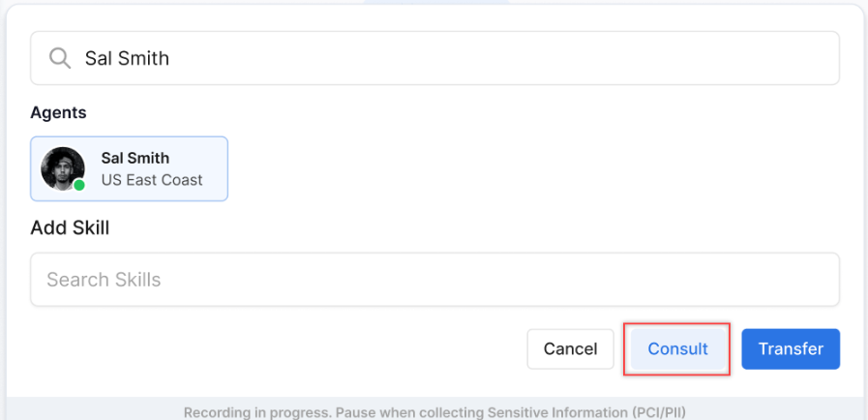Viewport: 868px width, 420px height.
Task: Hit the blue Transfer button
Action: coord(791,349)
